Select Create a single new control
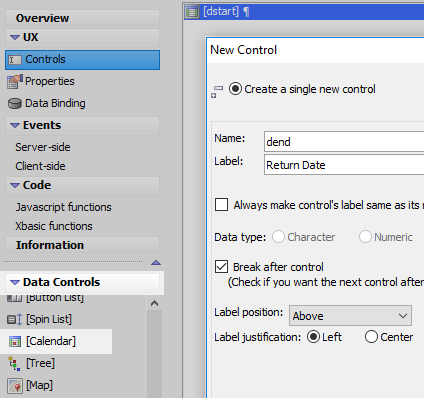Image resolution: width=424 pixels, height=398 pixels. pos(235,89)
